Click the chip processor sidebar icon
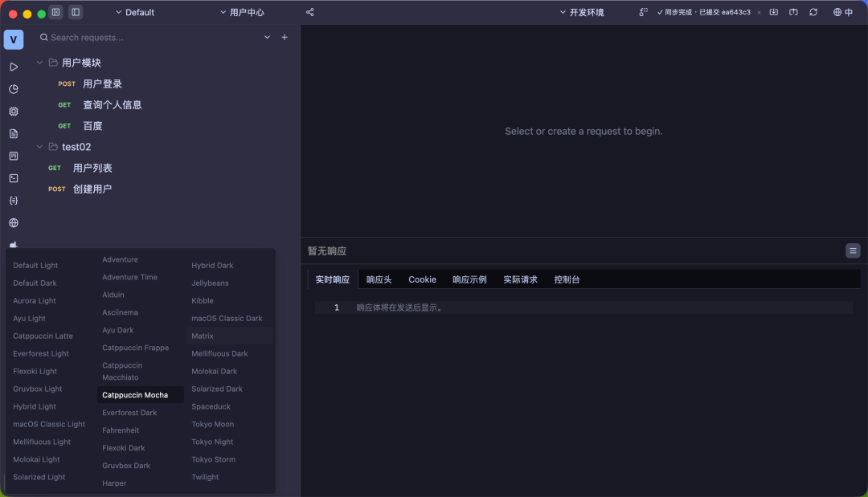The image size is (868, 497). click(x=14, y=111)
